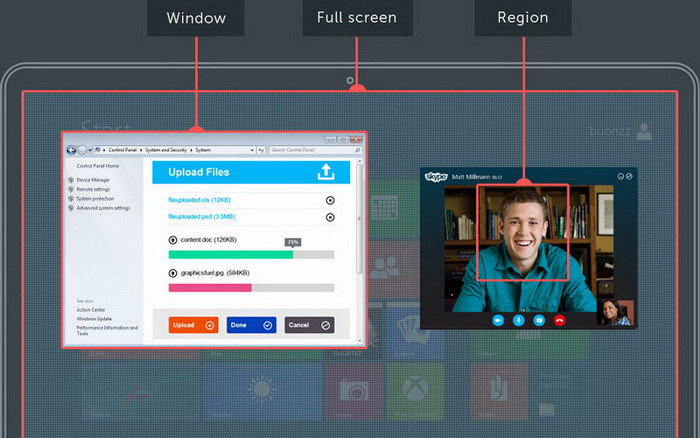Toggle the circle icon before graphicsfuel.jpg
This screenshot has width=700, height=438.
(173, 273)
